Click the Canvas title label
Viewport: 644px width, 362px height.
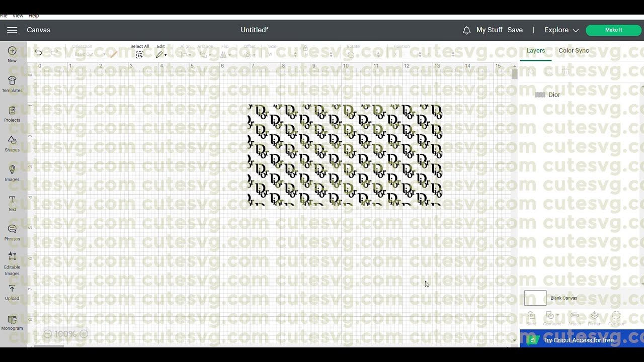pyautogui.click(x=38, y=30)
